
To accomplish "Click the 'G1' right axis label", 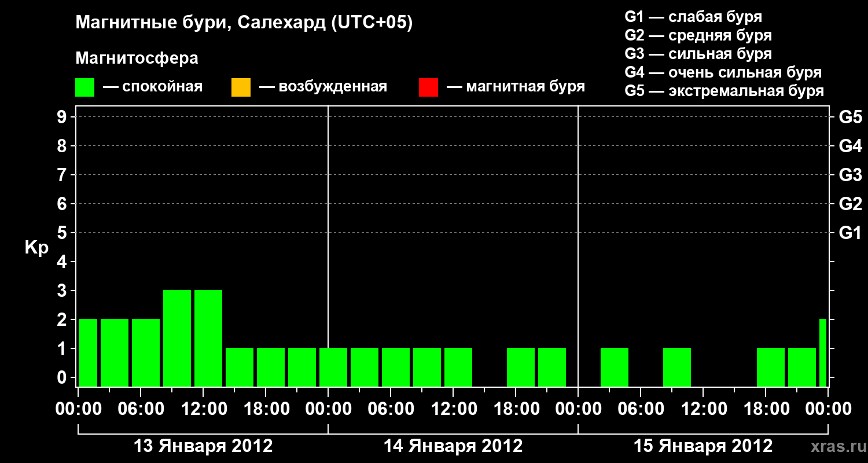I will pyautogui.click(x=850, y=233).
